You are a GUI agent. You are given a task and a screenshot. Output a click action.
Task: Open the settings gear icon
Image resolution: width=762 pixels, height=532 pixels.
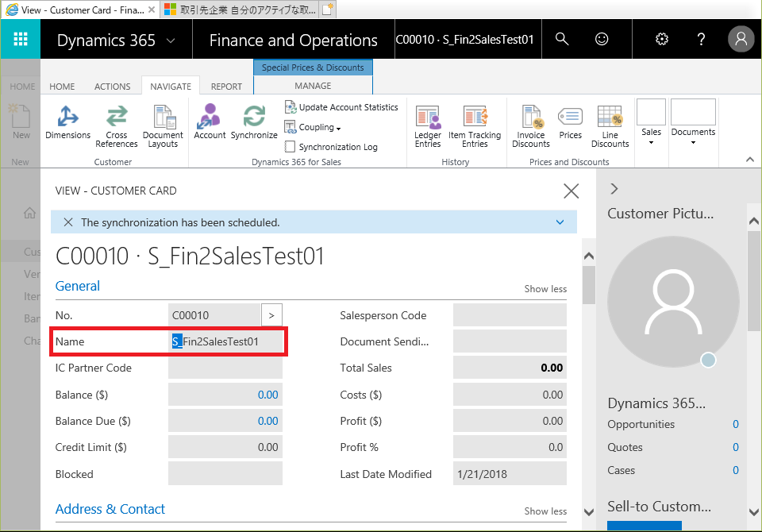[x=662, y=39]
